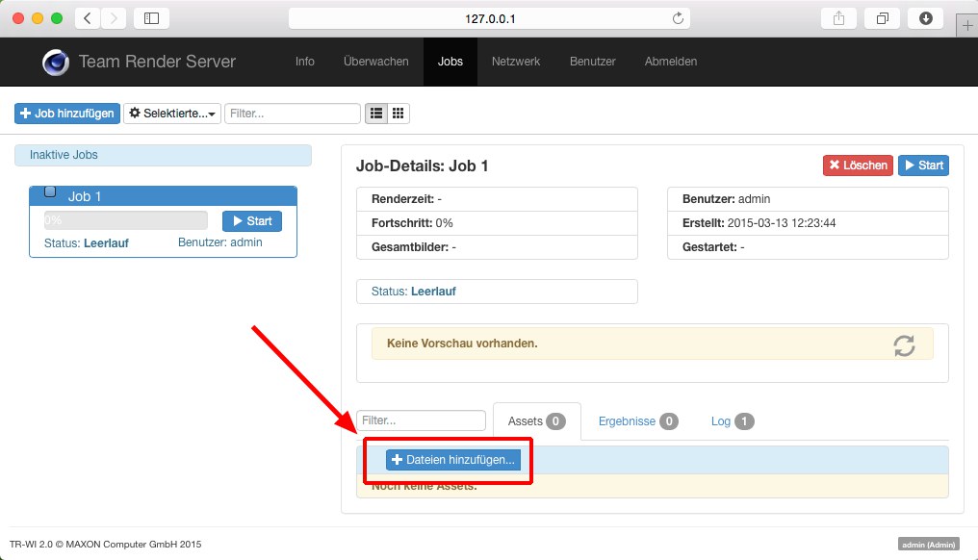978x560 pixels.
Task: Focus the jobs Filter text field
Action: click(293, 114)
